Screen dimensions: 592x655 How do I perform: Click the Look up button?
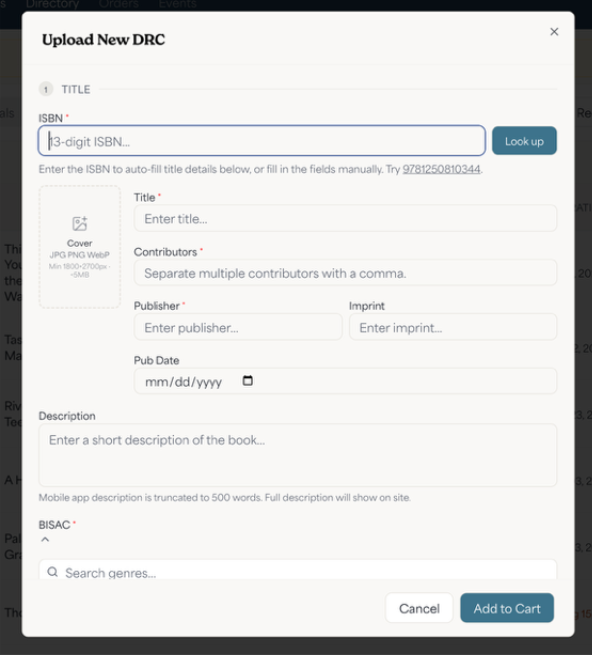pyautogui.click(x=524, y=141)
